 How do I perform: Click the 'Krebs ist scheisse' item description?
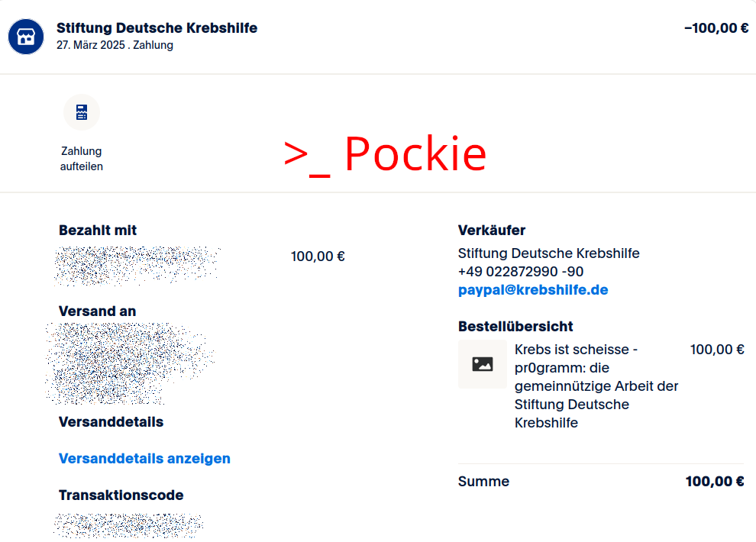596,386
